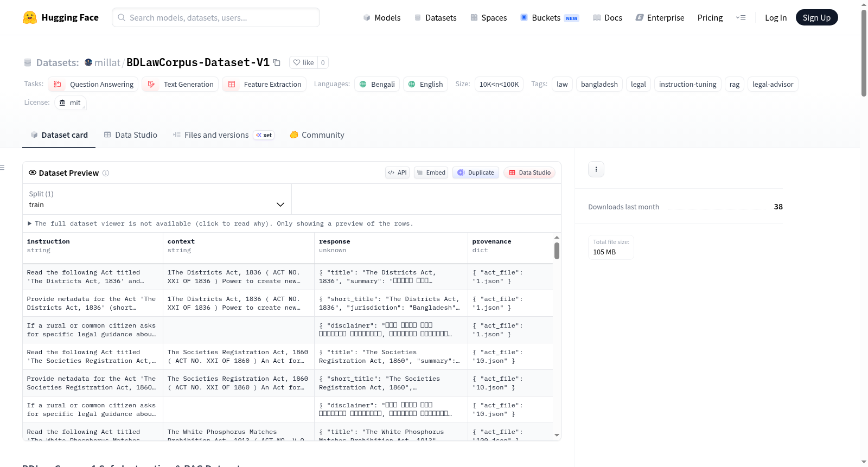
Task: Select the English language tag
Action: point(426,84)
